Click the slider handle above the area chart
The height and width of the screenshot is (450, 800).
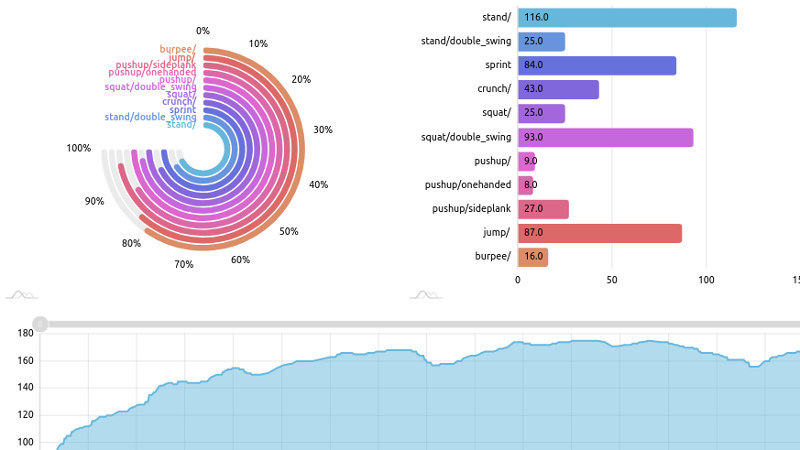coord(40,324)
